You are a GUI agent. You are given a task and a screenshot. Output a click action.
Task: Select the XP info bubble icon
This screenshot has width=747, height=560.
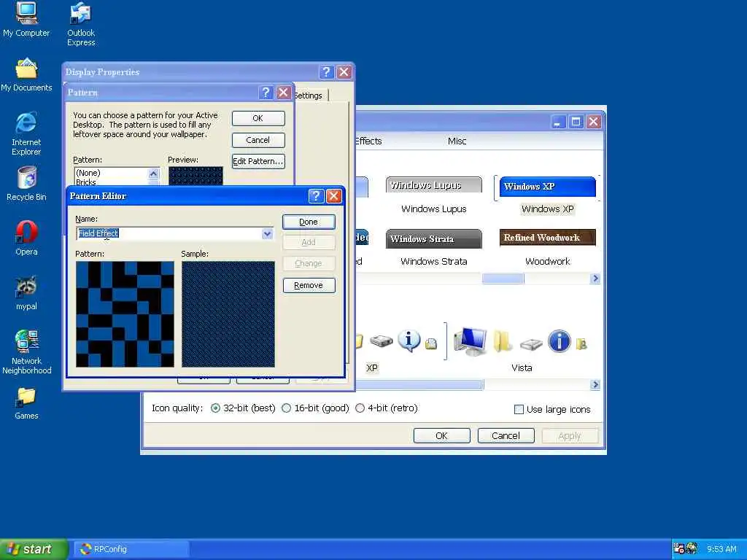pos(409,341)
